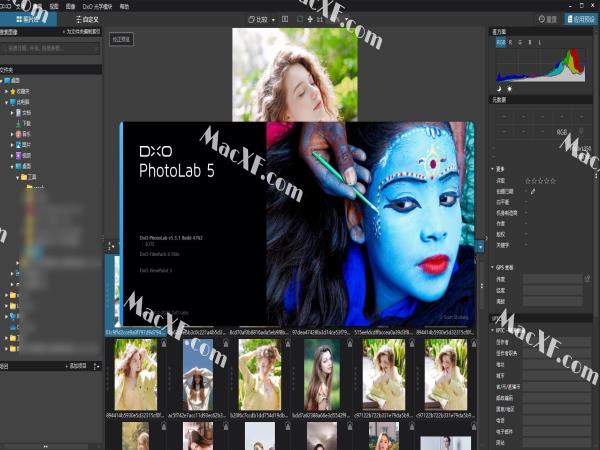
Task: Set rating to five stars in metadata
Action: (553, 181)
